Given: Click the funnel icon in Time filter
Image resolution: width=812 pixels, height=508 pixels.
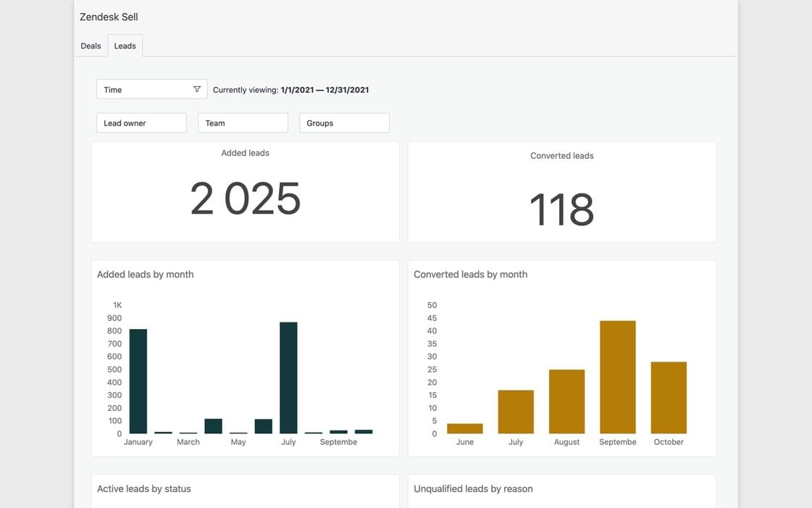Looking at the screenshot, I should [197, 89].
